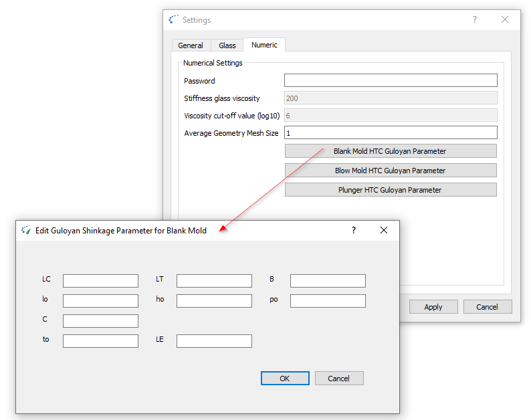531x420 pixels.
Task: Click the Average Geometry Mesh Size field
Action: 391,133
